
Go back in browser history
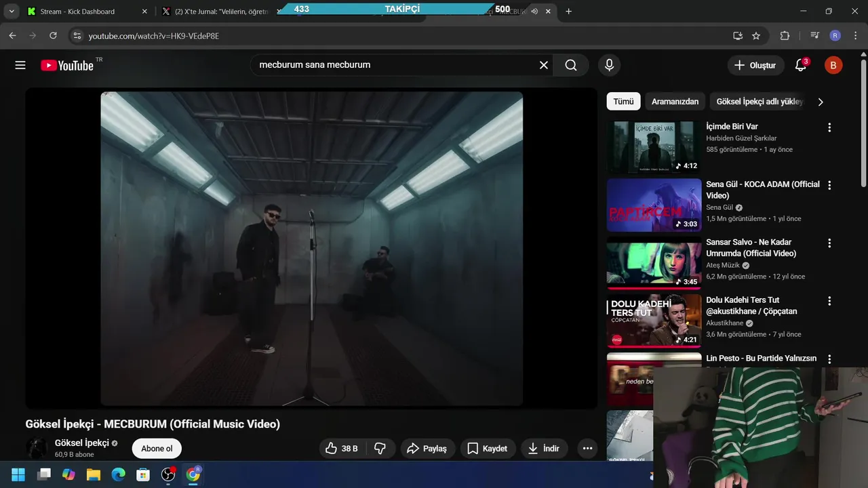[x=12, y=35]
